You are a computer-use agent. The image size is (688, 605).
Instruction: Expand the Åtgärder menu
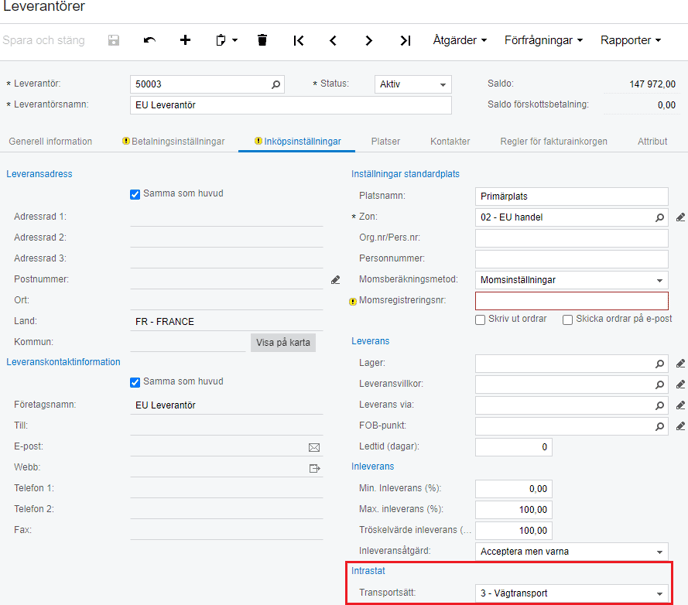[460, 40]
